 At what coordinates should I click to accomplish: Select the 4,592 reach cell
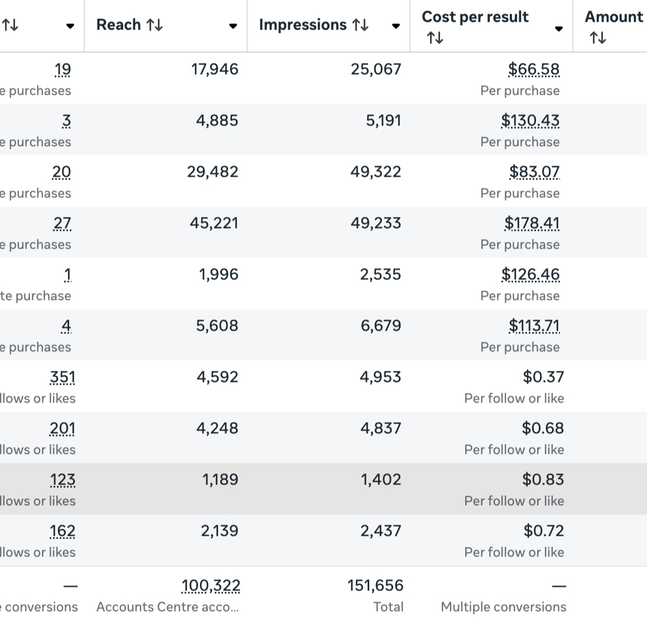tap(218, 377)
